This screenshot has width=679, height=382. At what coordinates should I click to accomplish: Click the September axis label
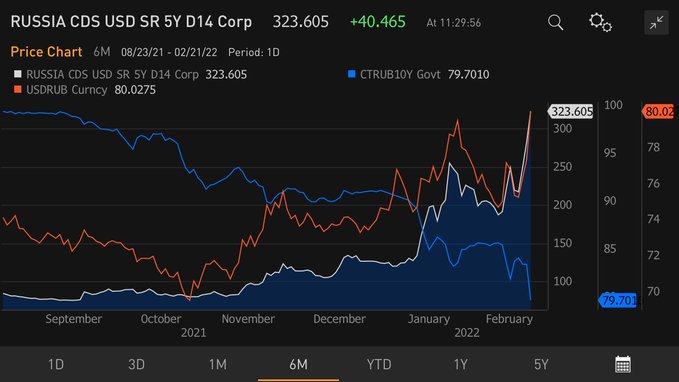click(74, 319)
